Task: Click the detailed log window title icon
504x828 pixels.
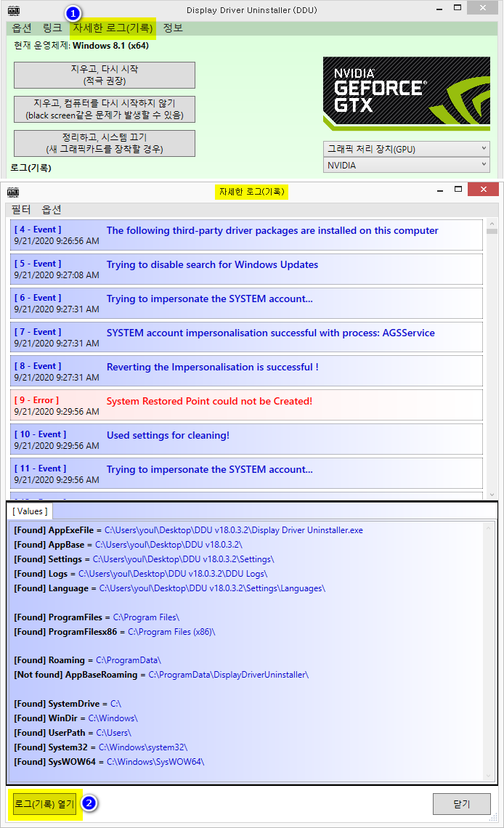Action: click(13, 192)
